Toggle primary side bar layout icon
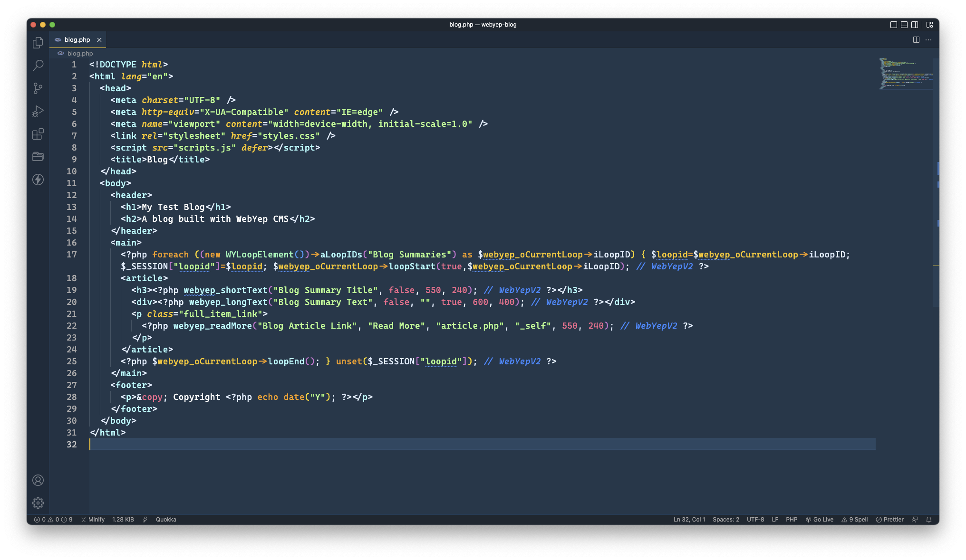 click(x=893, y=25)
